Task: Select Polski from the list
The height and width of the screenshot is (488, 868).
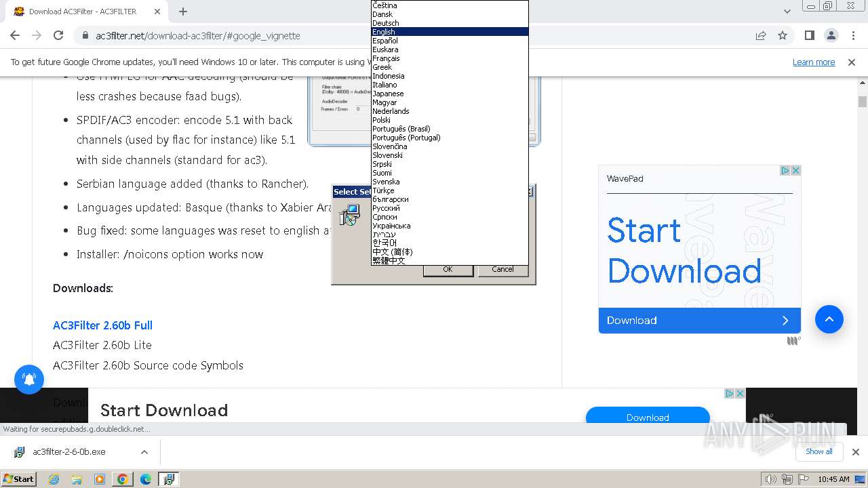Action: click(450, 120)
